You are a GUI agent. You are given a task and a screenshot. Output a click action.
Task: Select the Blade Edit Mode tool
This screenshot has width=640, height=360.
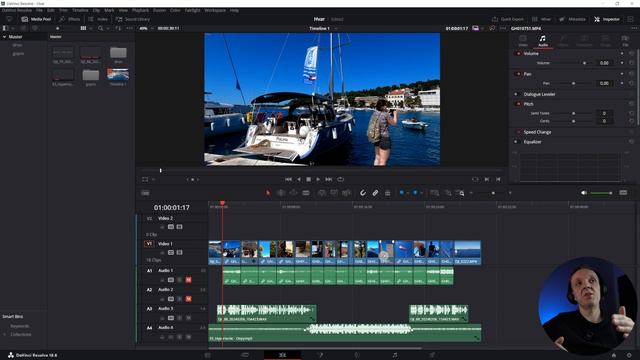[x=306, y=193]
